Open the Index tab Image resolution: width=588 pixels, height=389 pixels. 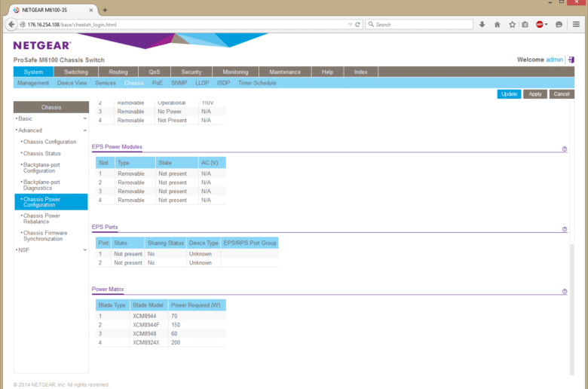[x=360, y=72]
